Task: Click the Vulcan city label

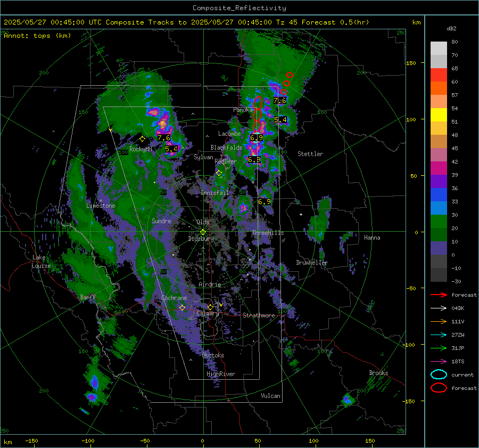Action: [271, 396]
